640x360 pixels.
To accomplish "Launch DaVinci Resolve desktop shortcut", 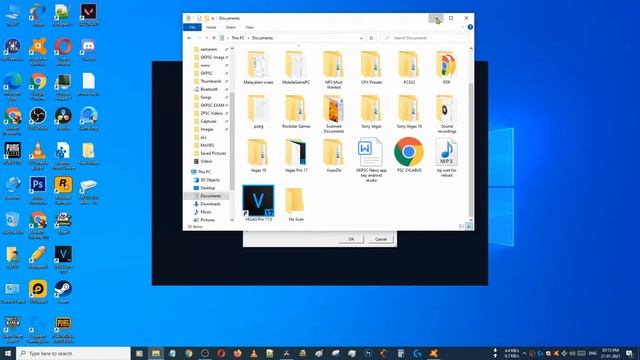I will [63, 118].
